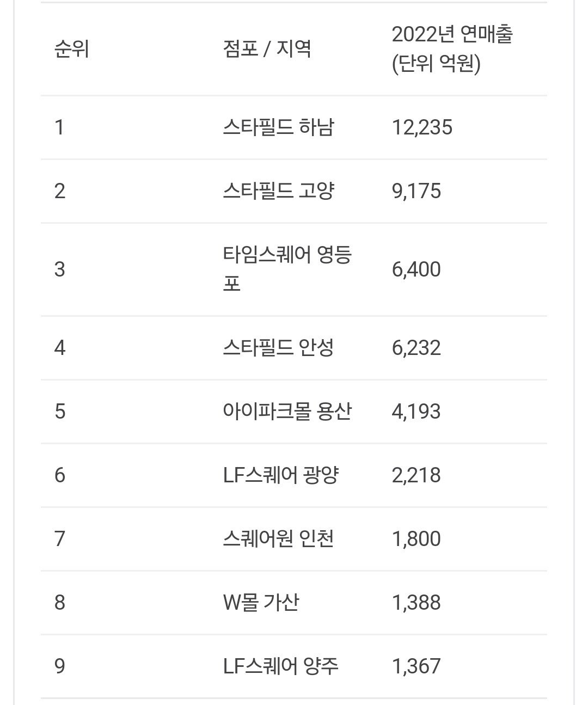588x705 pixels.
Task: Select the 2022년 연매출 column header
Action: [452, 50]
